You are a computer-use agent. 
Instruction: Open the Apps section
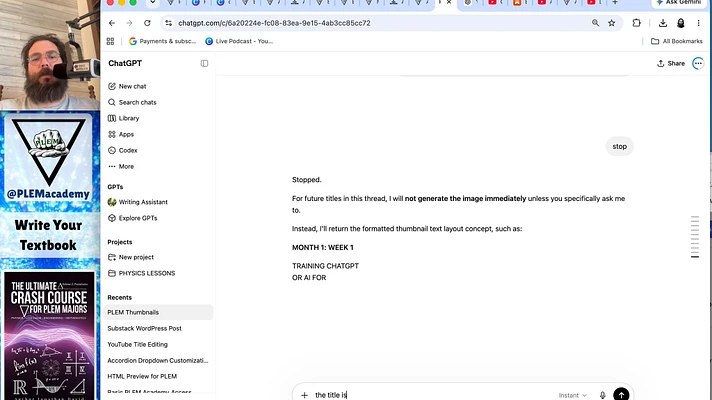157,134
